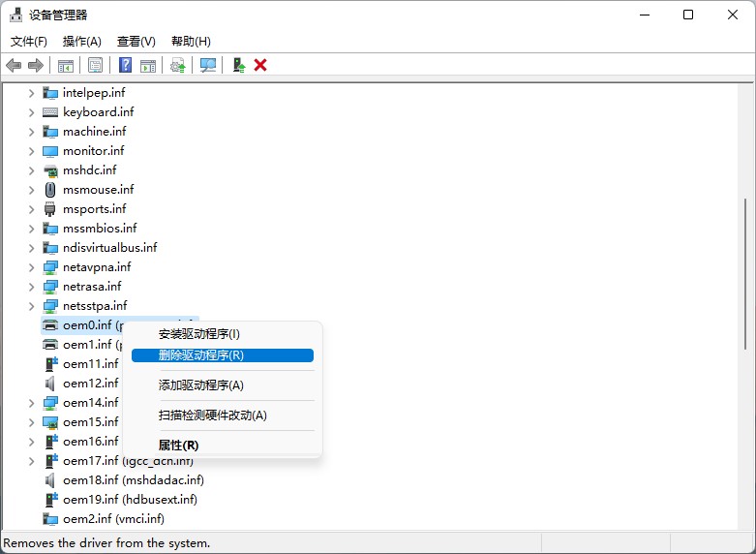Click the red X remove driver icon

(x=260, y=65)
